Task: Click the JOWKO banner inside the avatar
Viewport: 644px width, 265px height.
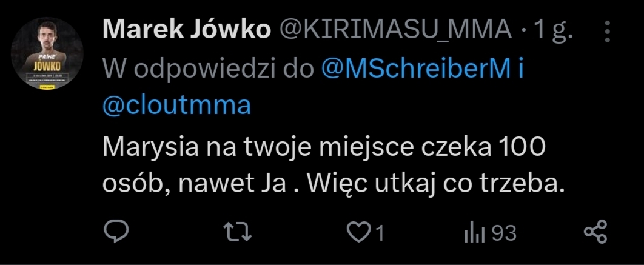Action: tap(47, 65)
